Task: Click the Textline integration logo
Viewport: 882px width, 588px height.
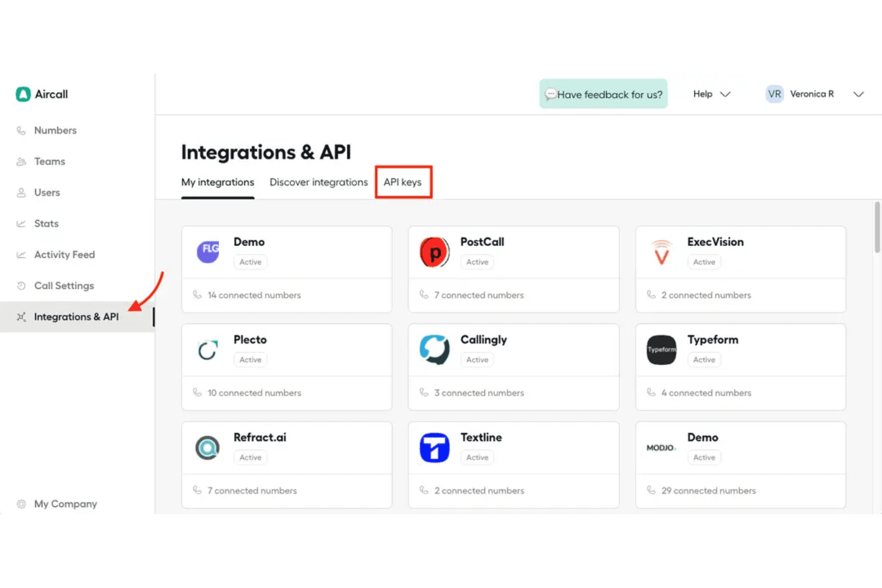Action: coord(435,447)
